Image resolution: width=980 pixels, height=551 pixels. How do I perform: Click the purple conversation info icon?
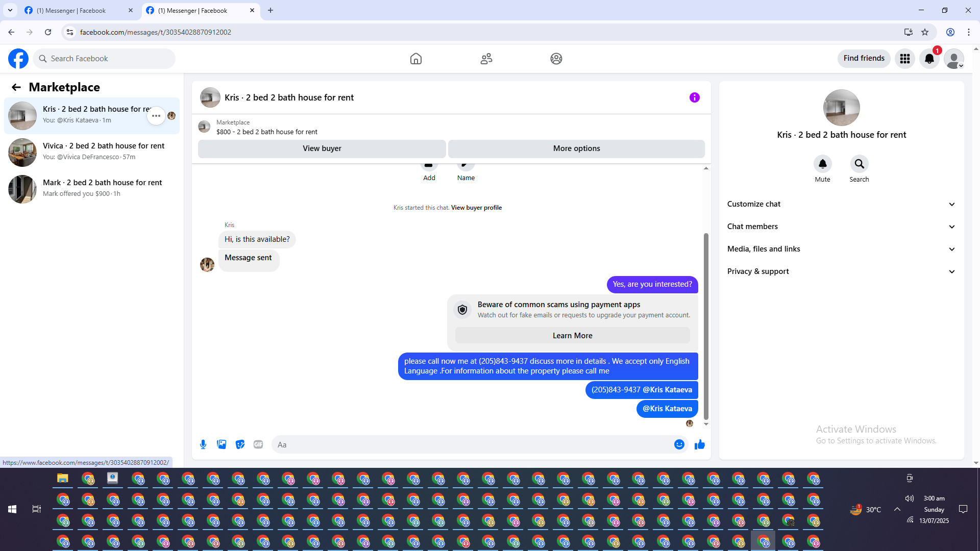pyautogui.click(x=694, y=97)
